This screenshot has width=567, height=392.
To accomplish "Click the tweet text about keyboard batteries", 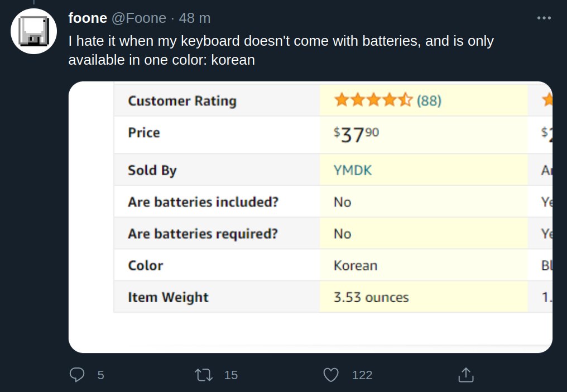I will 281,50.
